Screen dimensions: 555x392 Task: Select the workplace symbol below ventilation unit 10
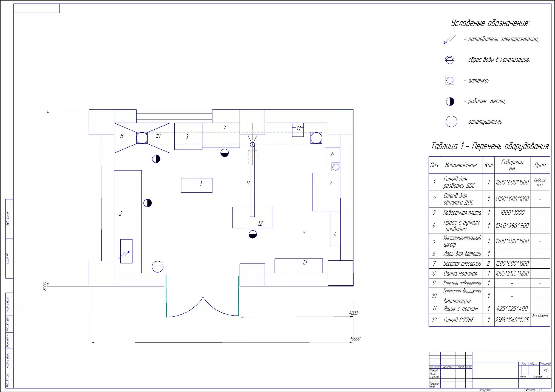[156, 159]
